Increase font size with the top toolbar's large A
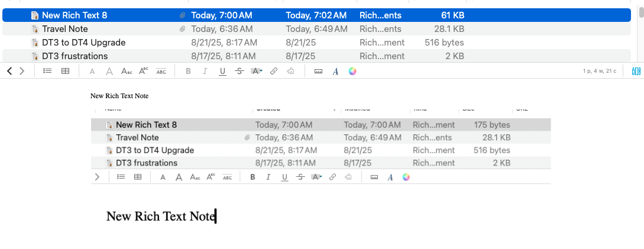Screen dimensions: 644x249 click(109, 71)
